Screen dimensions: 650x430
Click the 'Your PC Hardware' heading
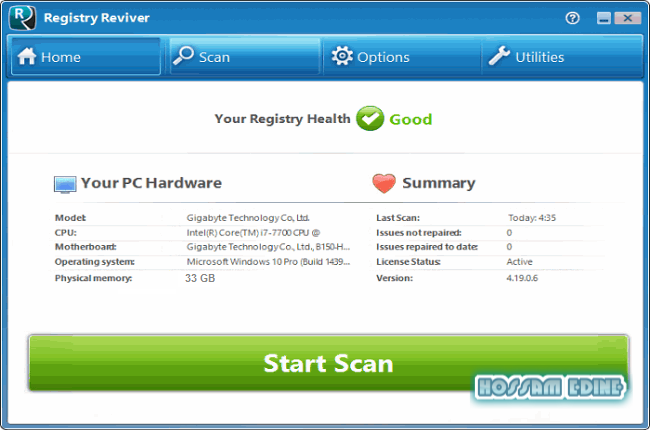(151, 183)
